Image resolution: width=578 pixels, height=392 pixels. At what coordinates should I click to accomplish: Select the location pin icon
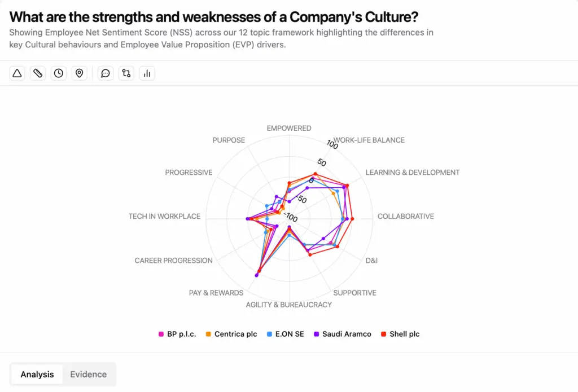79,73
